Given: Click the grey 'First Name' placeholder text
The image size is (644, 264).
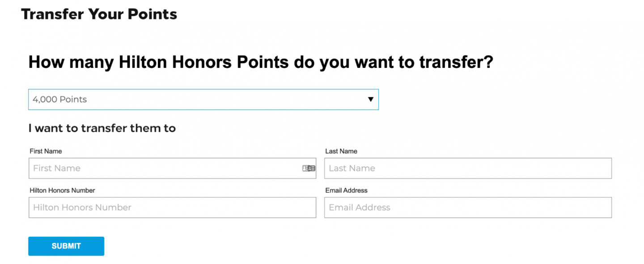Looking at the screenshot, I should tap(57, 168).
